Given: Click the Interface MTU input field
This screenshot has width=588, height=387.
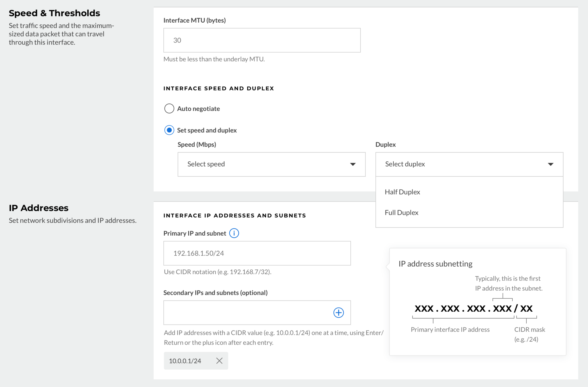Looking at the screenshot, I should 262,40.
